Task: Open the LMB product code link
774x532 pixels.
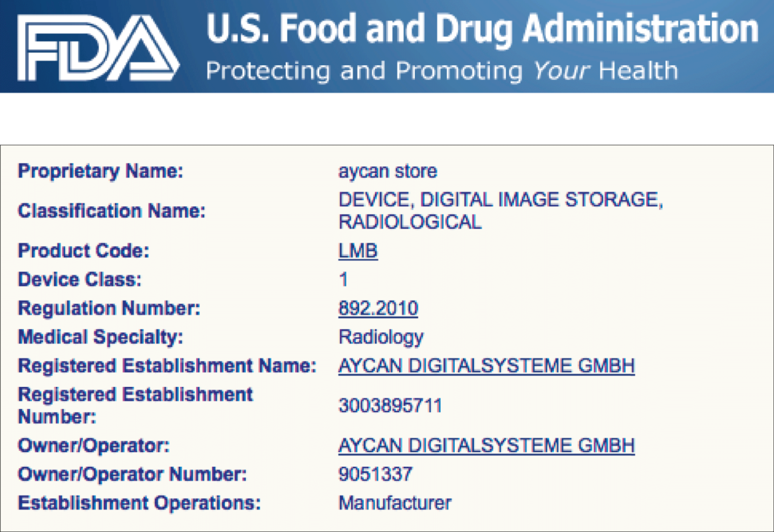Action: point(358,251)
